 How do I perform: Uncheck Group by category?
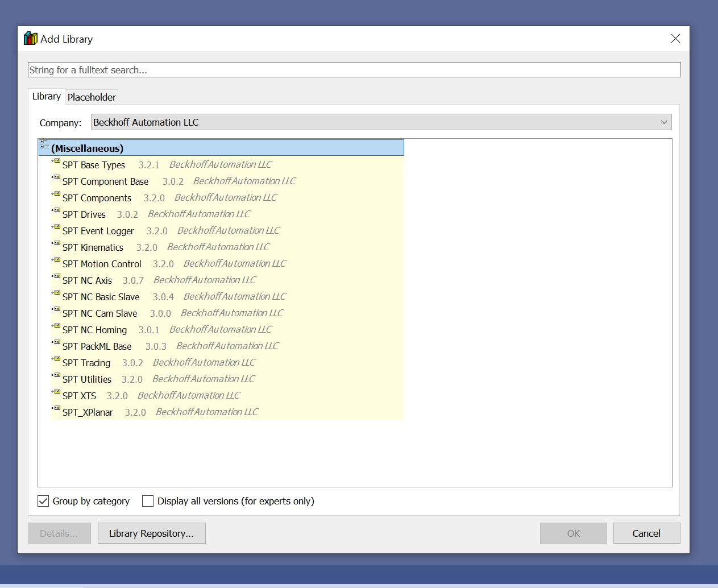click(43, 501)
